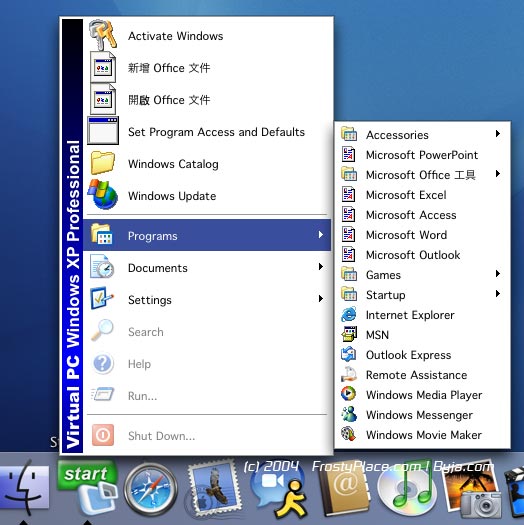524x525 pixels.
Task: Click the Internet Explorer icon in submenu
Action: (x=349, y=315)
